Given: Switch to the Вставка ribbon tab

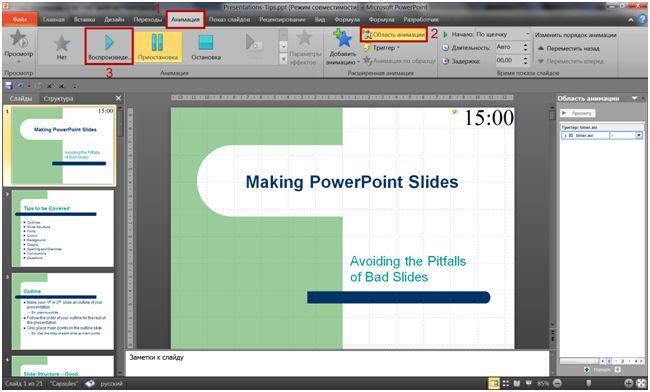Looking at the screenshot, I should click(x=84, y=19).
